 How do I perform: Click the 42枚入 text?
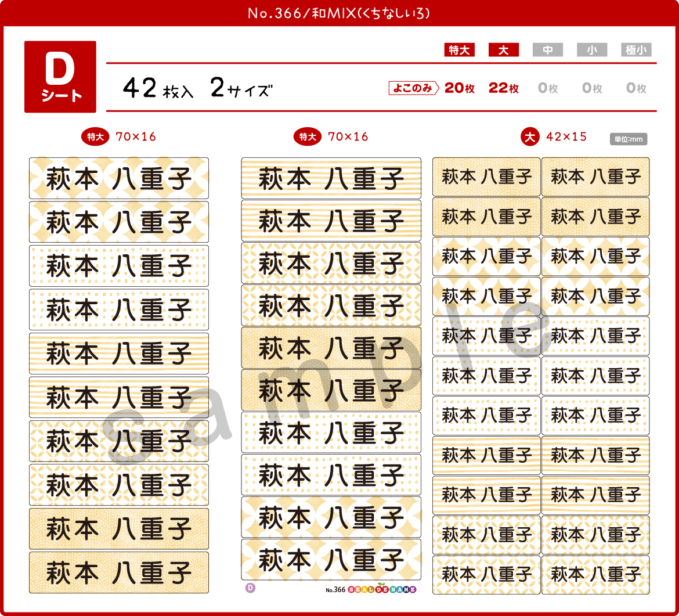pos(158,88)
